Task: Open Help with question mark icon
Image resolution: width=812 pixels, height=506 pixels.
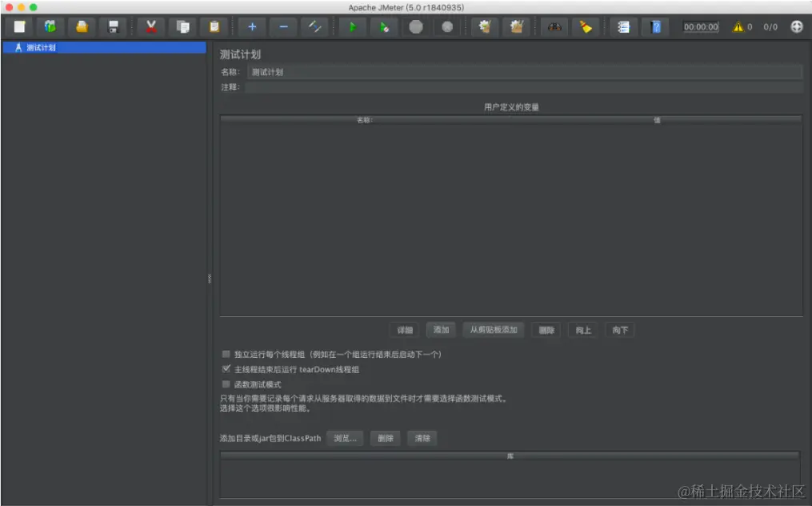Action: [656, 26]
